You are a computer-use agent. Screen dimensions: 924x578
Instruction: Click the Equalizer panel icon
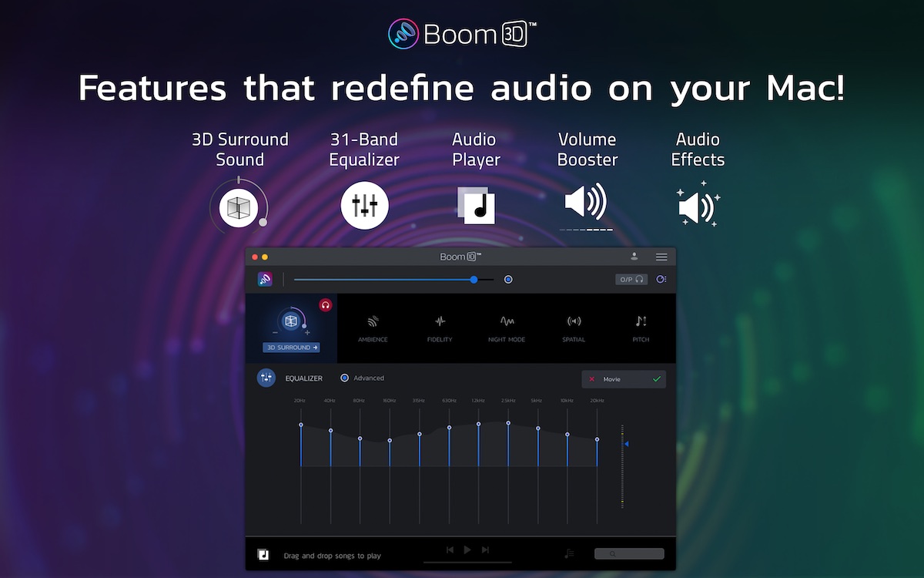point(266,378)
